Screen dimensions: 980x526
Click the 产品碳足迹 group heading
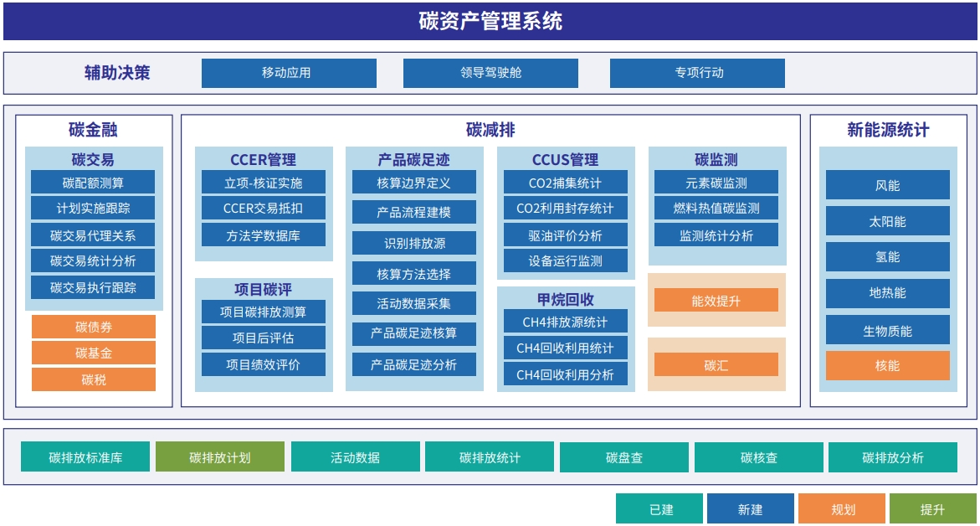pyautogui.click(x=413, y=159)
